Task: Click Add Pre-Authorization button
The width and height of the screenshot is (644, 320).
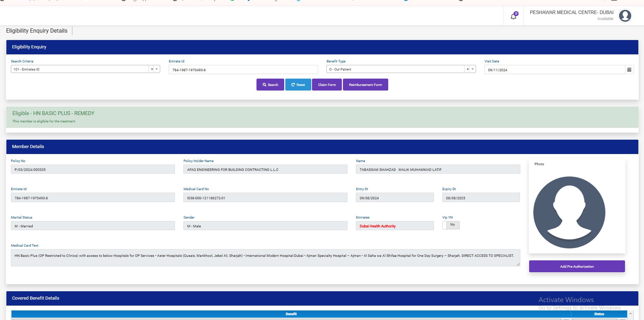Action: 577,266
